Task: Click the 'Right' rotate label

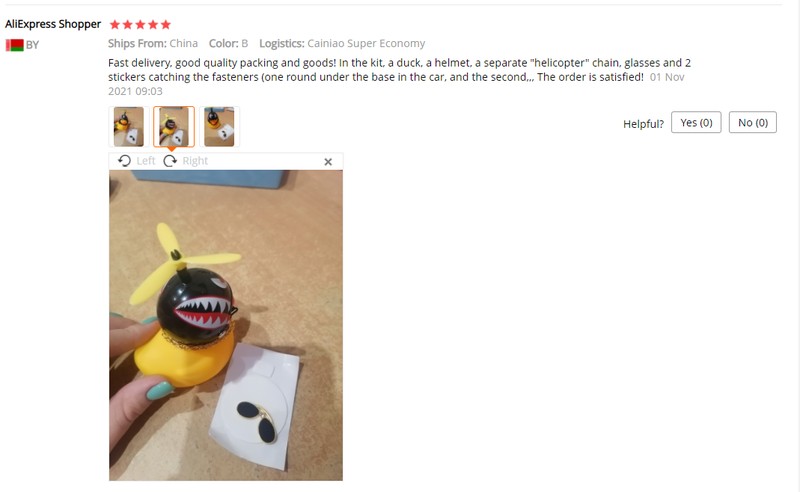Action: tap(195, 161)
